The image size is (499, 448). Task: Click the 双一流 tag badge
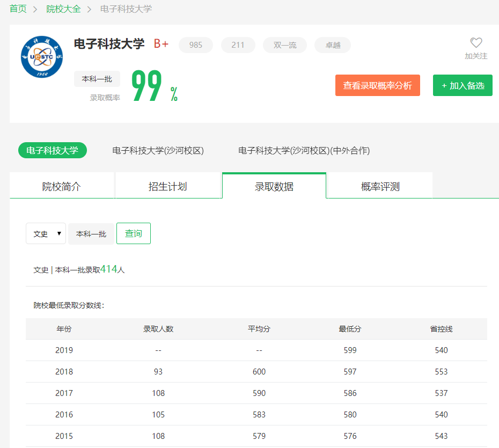click(285, 45)
